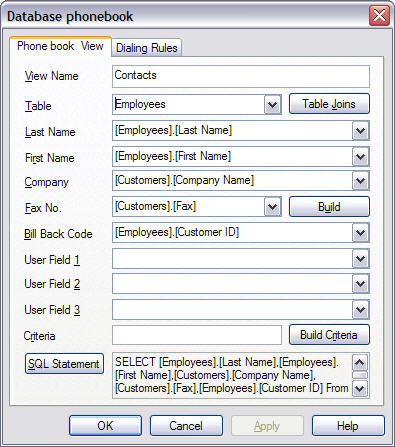Expand the Bill Back Code dropdown
395x447 pixels.
tap(360, 233)
